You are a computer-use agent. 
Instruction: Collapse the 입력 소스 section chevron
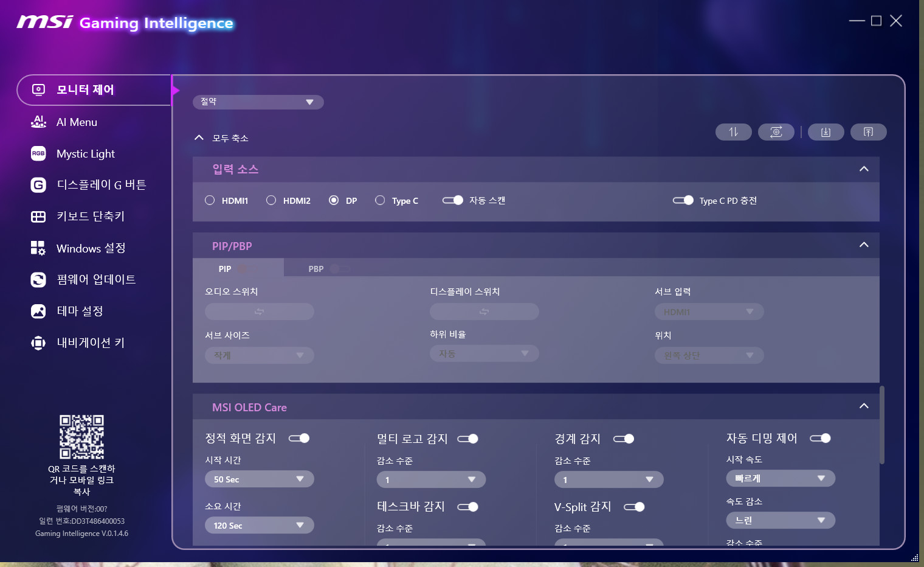[864, 169]
